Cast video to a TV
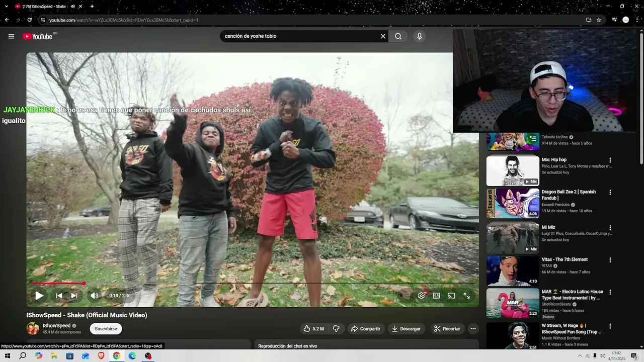Image resolution: width=644 pixels, height=362 pixels. point(452,296)
